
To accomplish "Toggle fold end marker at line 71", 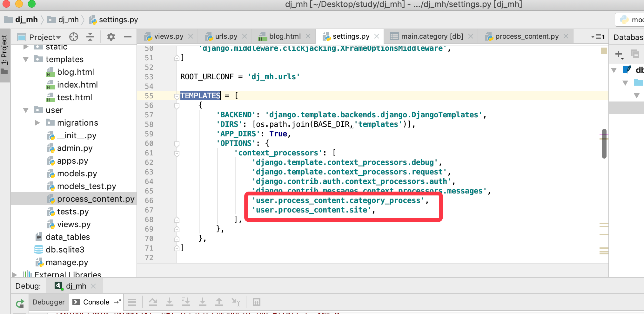I will [177, 248].
